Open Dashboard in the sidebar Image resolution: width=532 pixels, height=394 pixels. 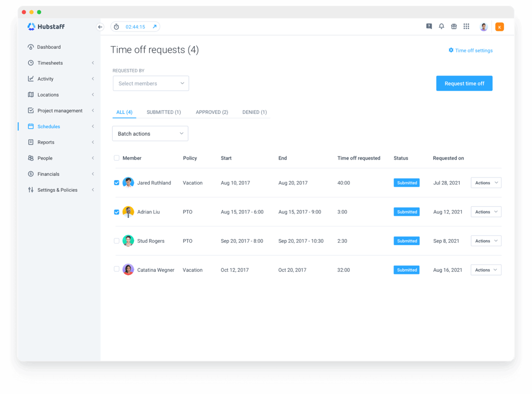pyautogui.click(x=49, y=47)
